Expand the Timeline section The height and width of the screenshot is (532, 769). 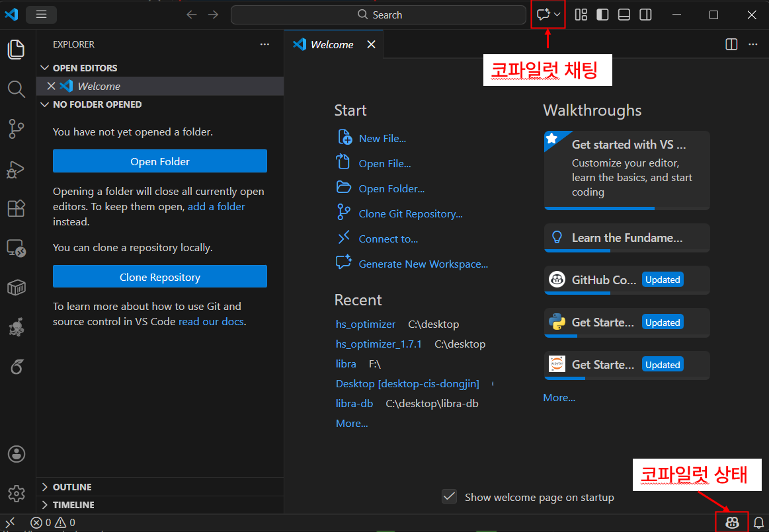click(x=73, y=505)
